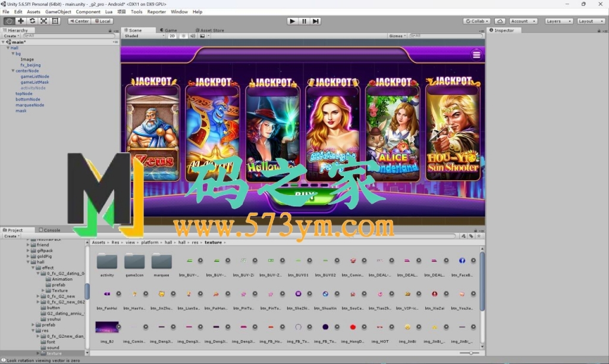Image resolution: width=609 pixels, height=364 pixels.
Task: Expand the friend folder in Project
Action: coord(28,244)
